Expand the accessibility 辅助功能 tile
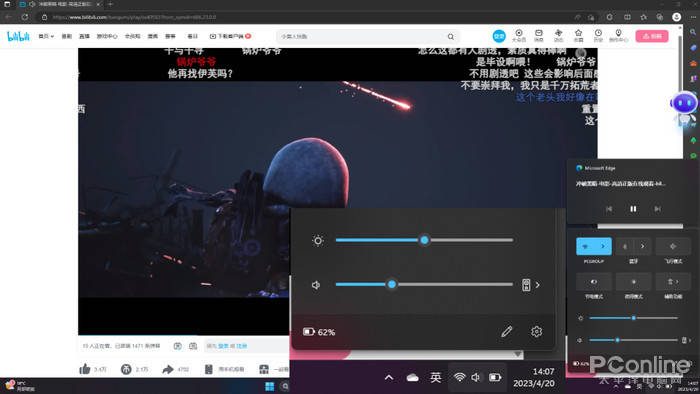Screen dimensions: 700x394 click(x=673, y=282)
